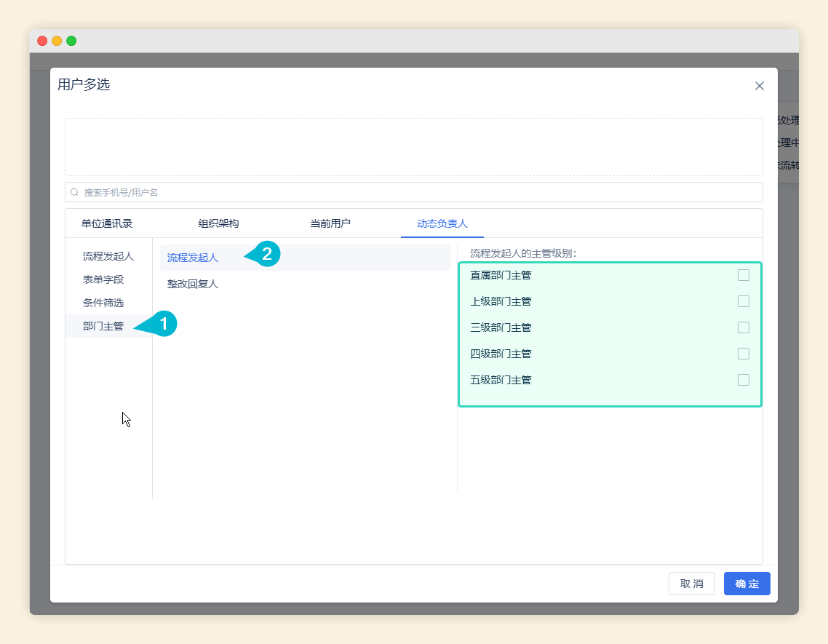The image size is (828, 644).
Task: Check the 直属部门主管 checkbox
Action: coord(743,275)
